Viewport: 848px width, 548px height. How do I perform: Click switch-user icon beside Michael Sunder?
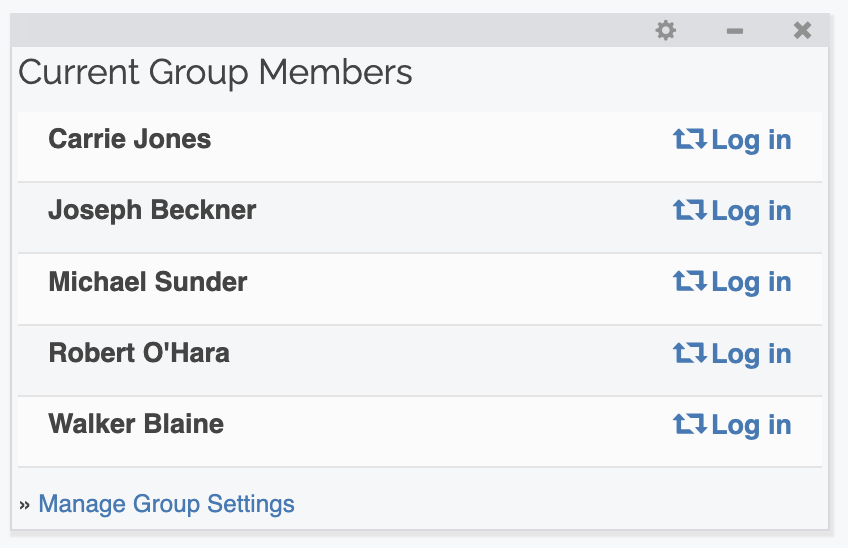(690, 282)
